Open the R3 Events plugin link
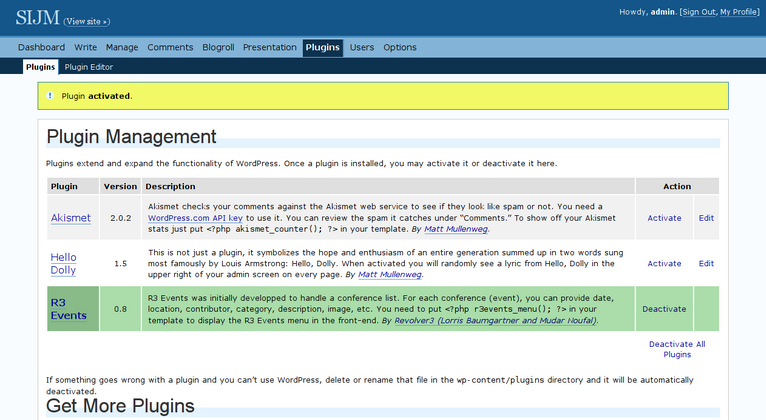Image resolution: width=766 pixels, height=420 pixels. pyautogui.click(x=68, y=309)
